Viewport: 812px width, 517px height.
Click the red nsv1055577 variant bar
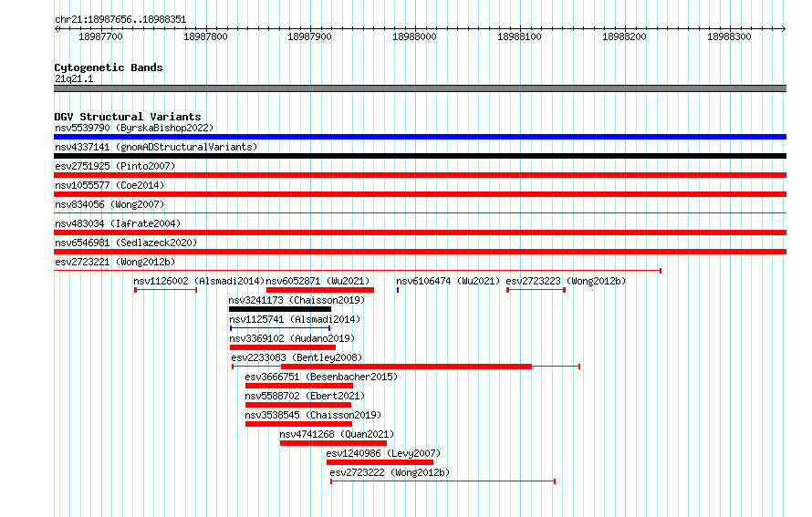point(420,194)
